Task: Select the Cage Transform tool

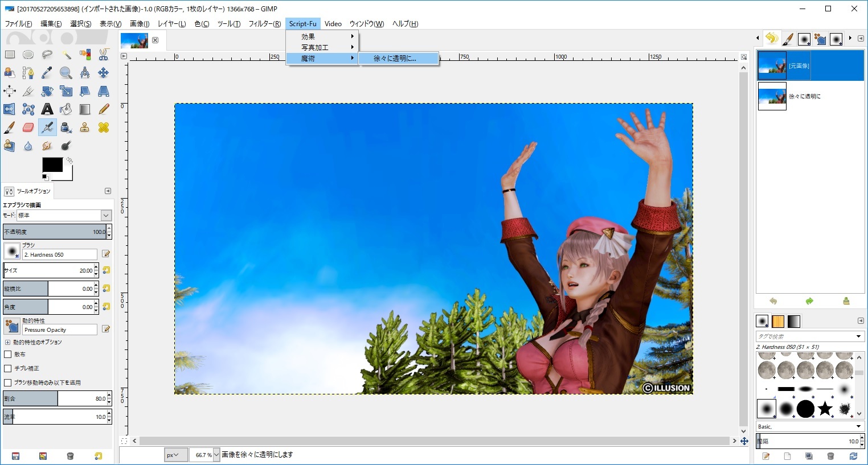Action: click(28, 109)
